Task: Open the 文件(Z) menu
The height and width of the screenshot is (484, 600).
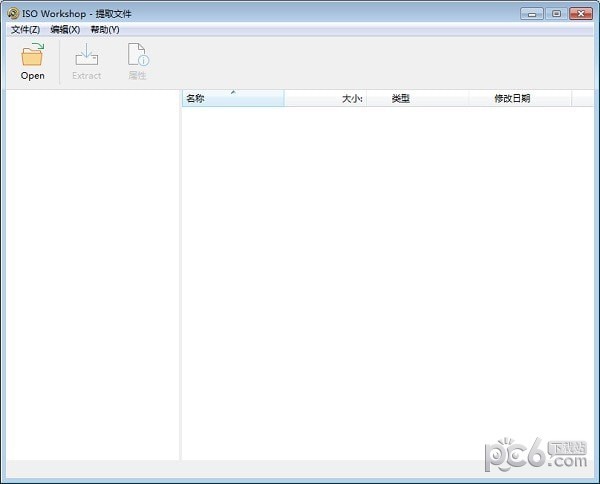Action: 25,30
